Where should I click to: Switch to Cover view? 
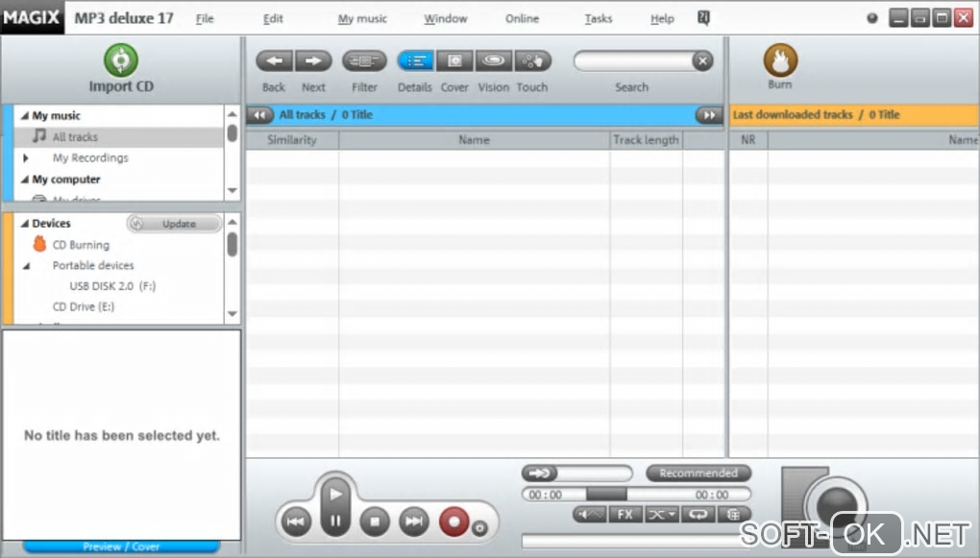pyautogui.click(x=454, y=61)
